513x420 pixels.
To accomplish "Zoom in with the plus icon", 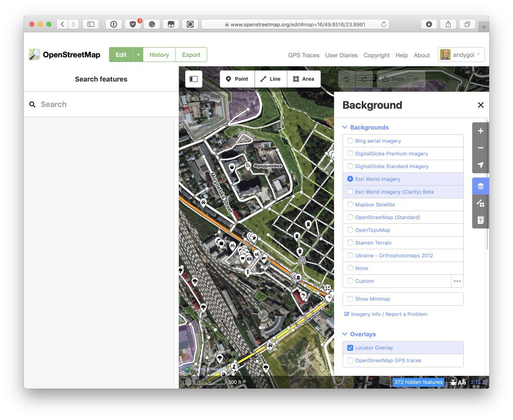I will point(481,131).
